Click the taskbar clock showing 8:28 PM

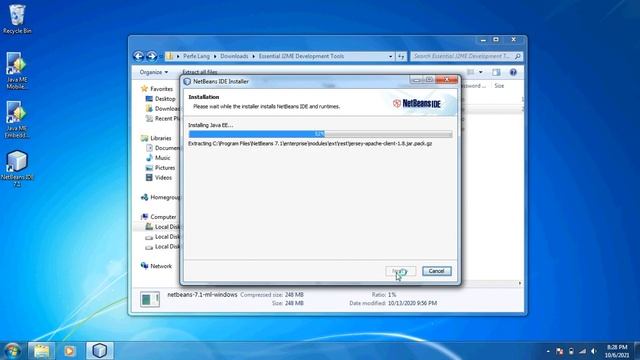(x=617, y=351)
